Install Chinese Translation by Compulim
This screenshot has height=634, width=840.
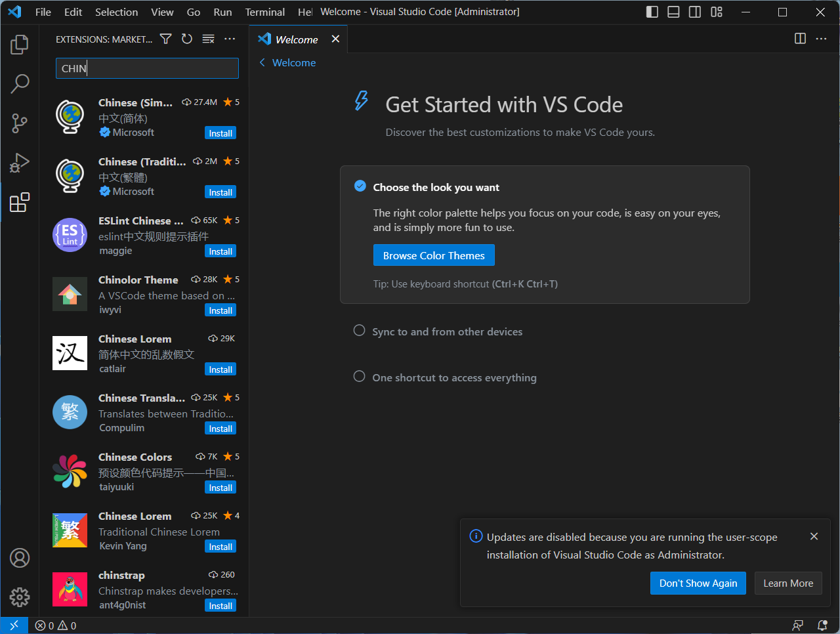(x=220, y=429)
